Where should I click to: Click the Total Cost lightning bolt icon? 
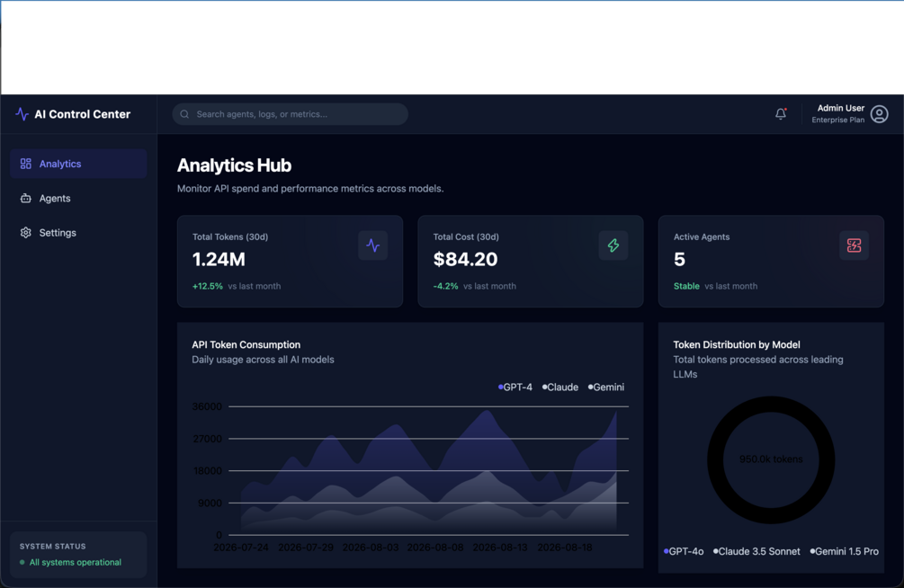click(613, 245)
